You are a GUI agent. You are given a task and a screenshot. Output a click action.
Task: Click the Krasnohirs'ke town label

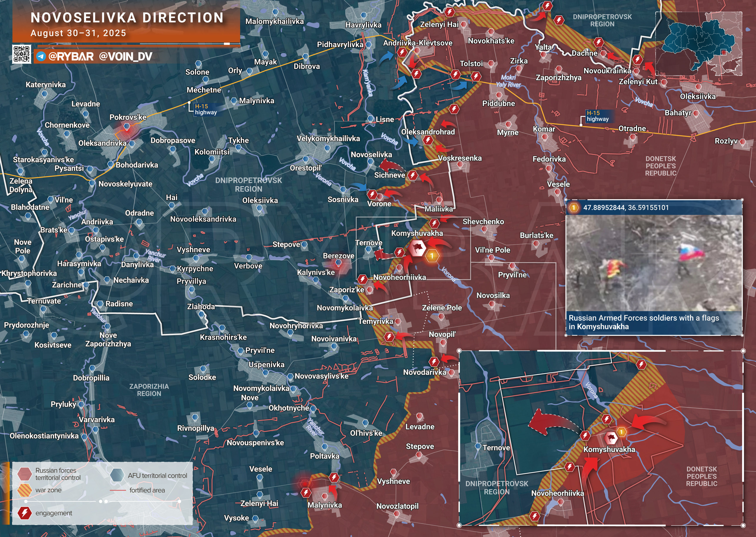click(x=223, y=337)
